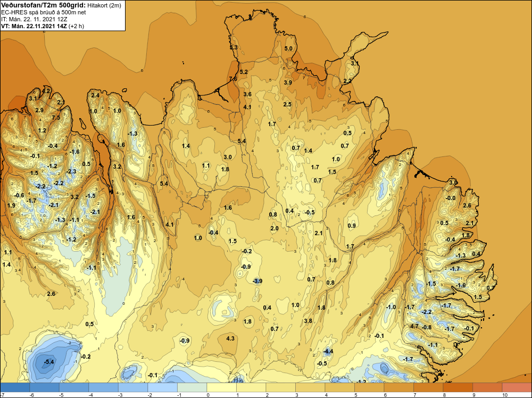
Task: Click the legend scale label 9
Action: click(473, 395)
